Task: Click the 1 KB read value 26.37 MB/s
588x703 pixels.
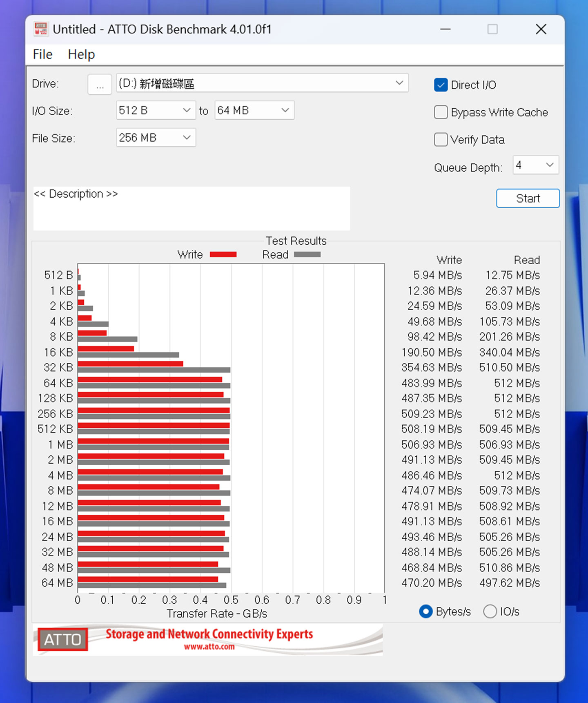Action: [x=512, y=291]
